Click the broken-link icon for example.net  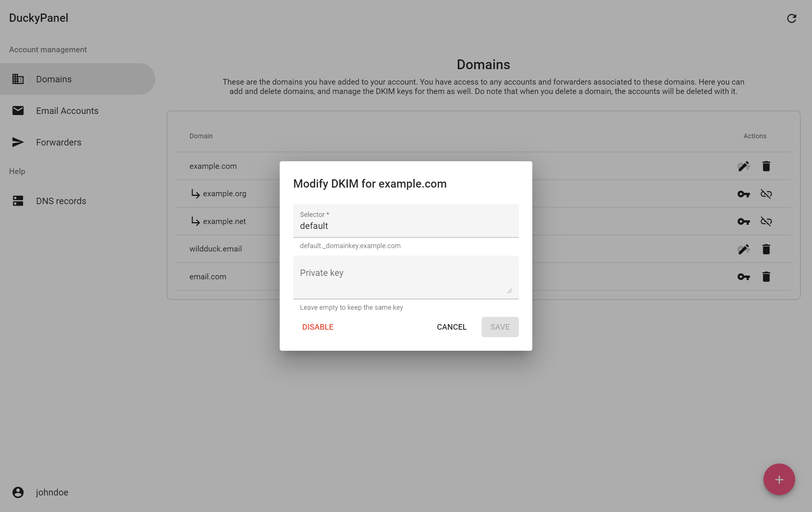tap(766, 221)
